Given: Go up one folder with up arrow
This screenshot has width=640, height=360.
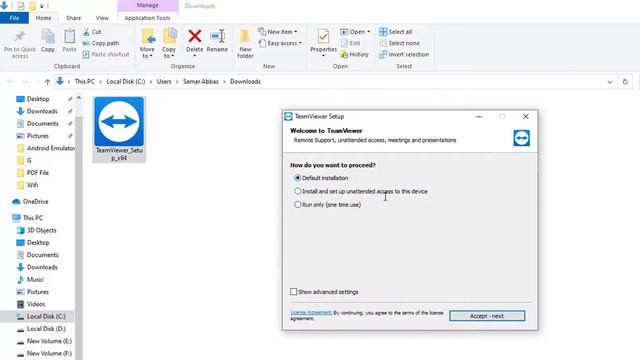Looking at the screenshot, I should click(x=47, y=82).
